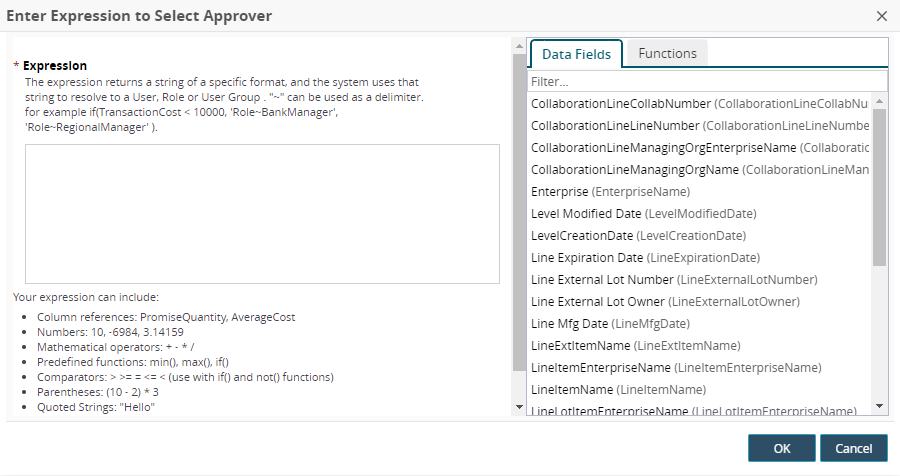Cancel the expression dialog
The height and width of the screenshot is (476, 900).
coord(853,448)
